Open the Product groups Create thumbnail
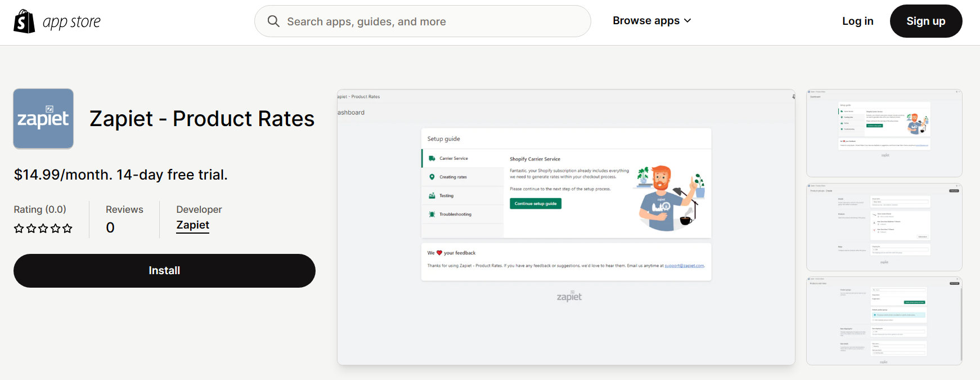 point(884,227)
